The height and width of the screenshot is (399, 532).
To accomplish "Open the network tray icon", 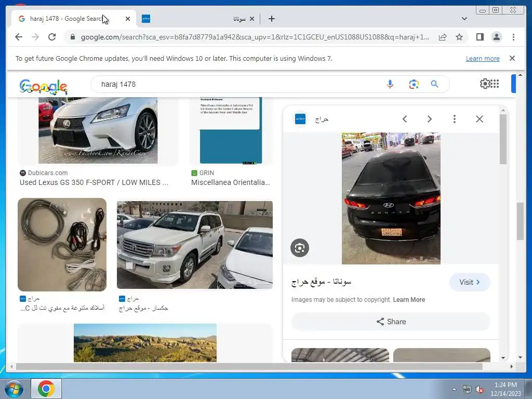I will [x=467, y=390].
